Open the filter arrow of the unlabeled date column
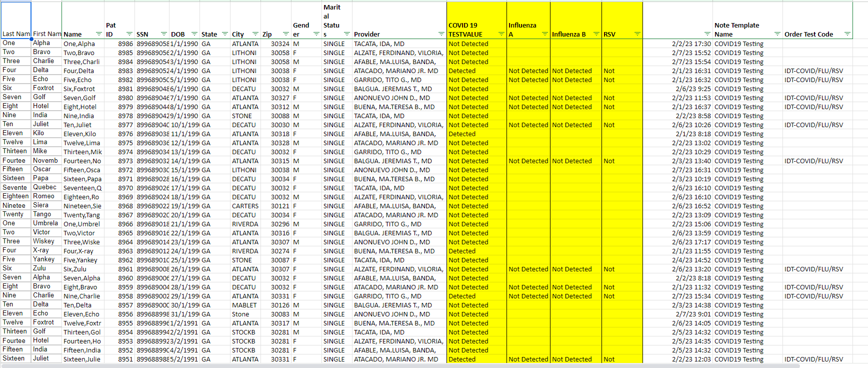The height and width of the screenshot is (368, 868). click(x=707, y=34)
